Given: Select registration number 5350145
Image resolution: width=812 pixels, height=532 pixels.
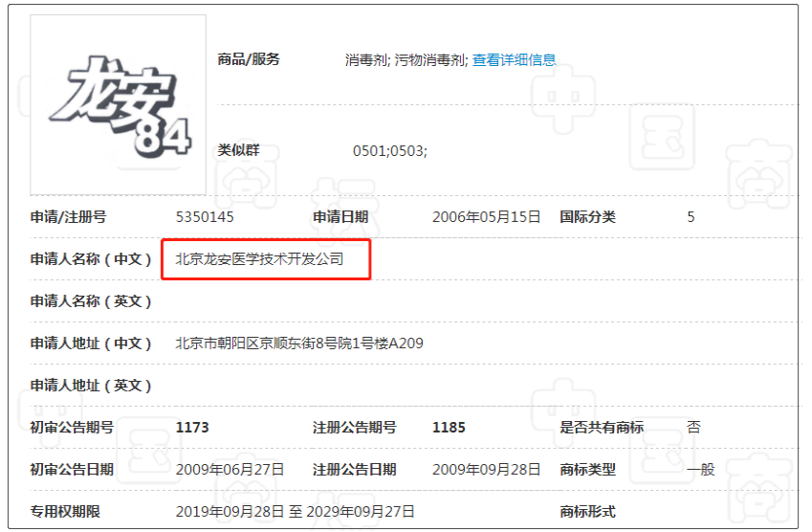Looking at the screenshot, I should (x=205, y=217).
